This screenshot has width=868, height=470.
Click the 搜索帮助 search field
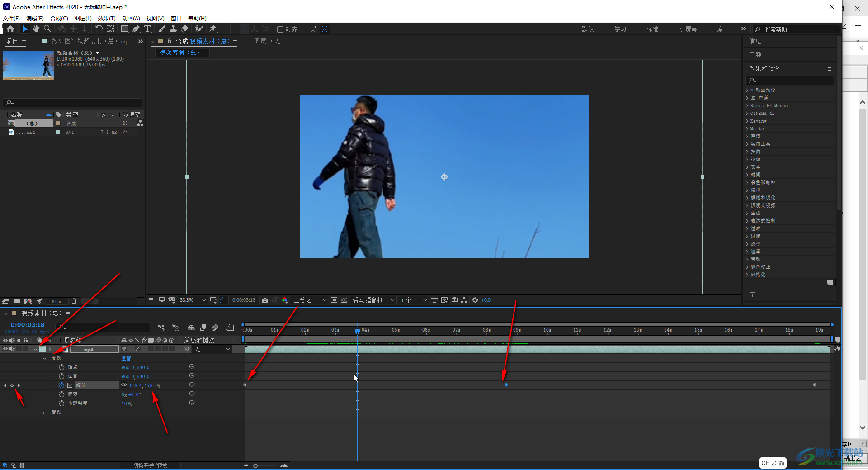[x=797, y=29]
